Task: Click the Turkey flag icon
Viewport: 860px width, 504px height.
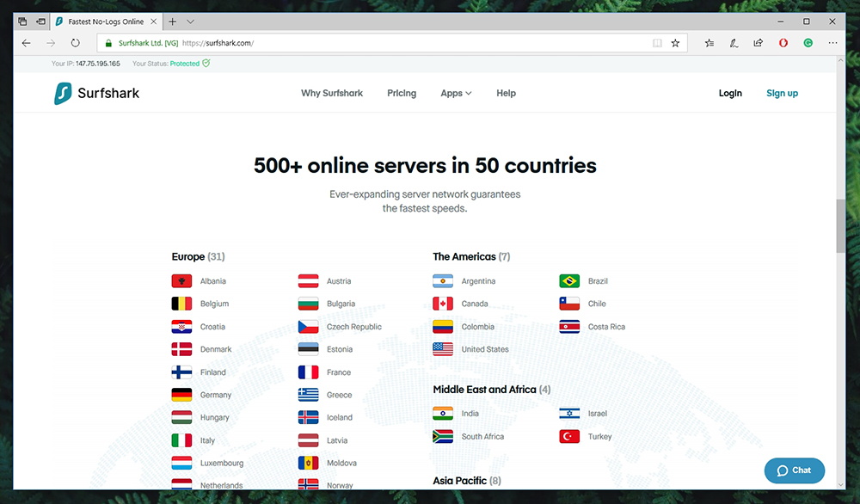Action: (569, 437)
